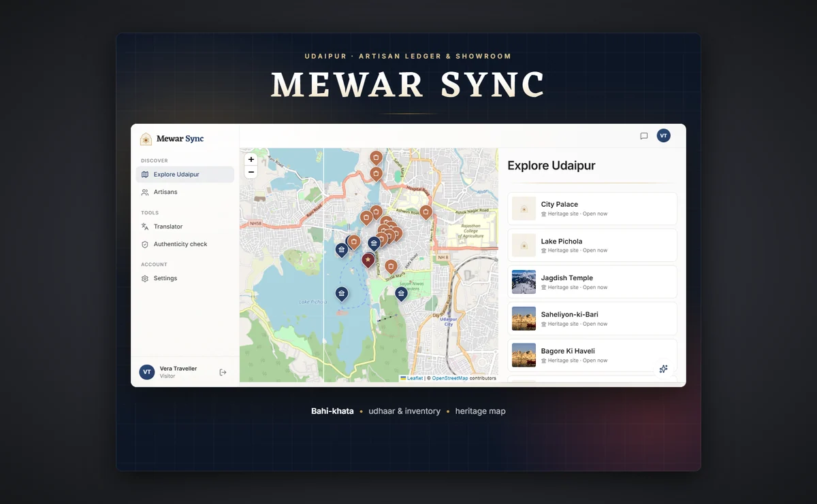
Task: Select the Jagdish Temple entry
Action: click(x=592, y=282)
